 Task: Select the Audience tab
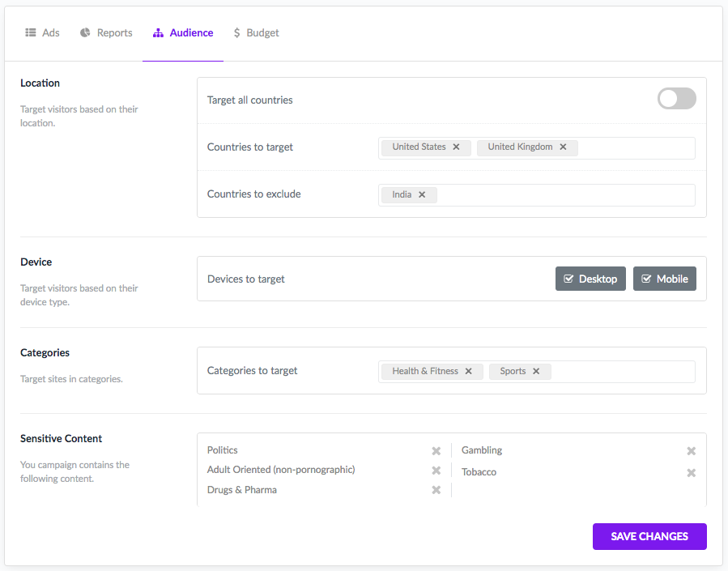coord(183,33)
